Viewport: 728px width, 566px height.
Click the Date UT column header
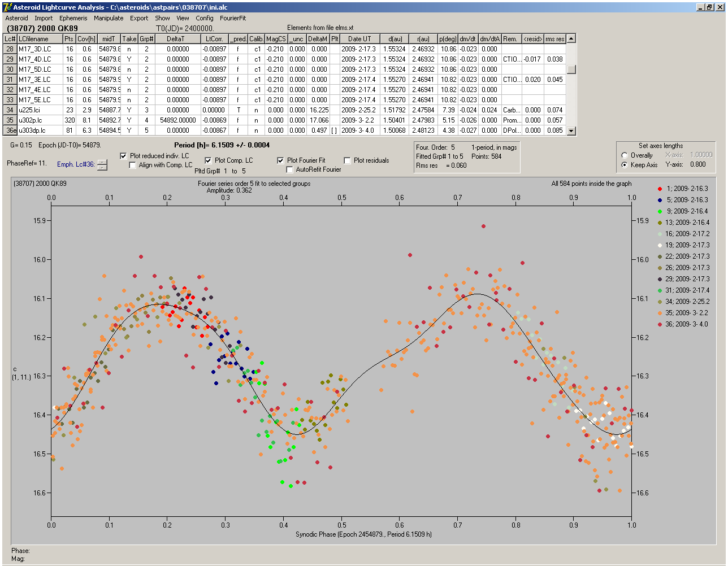tap(359, 39)
